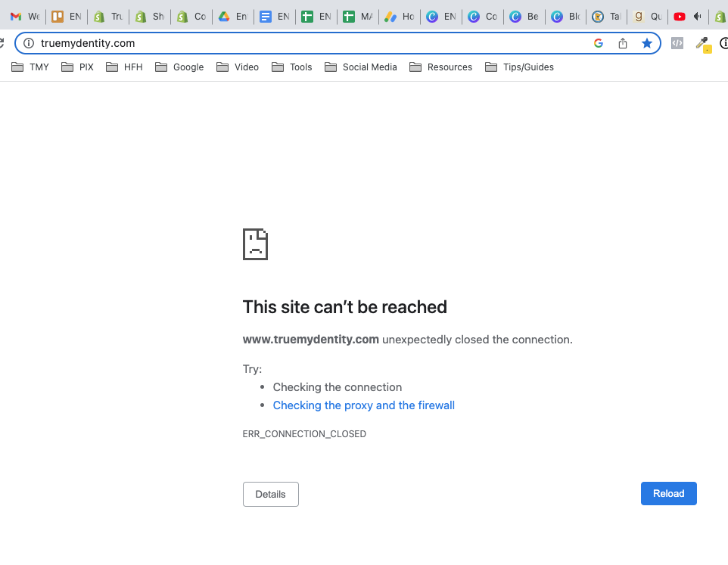Switch to the Gmail tab
728x565 pixels.
click(25, 17)
